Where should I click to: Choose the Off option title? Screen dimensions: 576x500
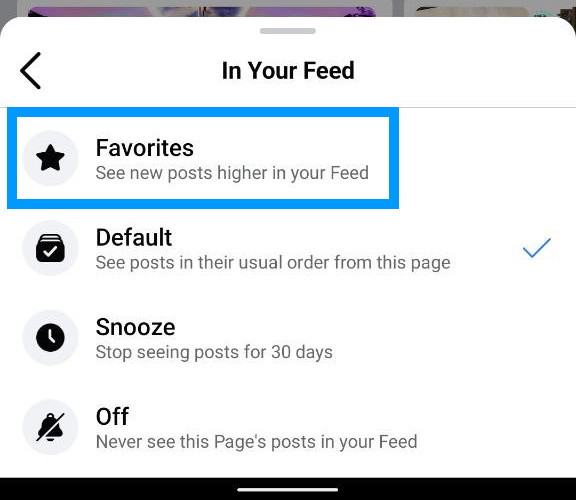tap(112, 416)
